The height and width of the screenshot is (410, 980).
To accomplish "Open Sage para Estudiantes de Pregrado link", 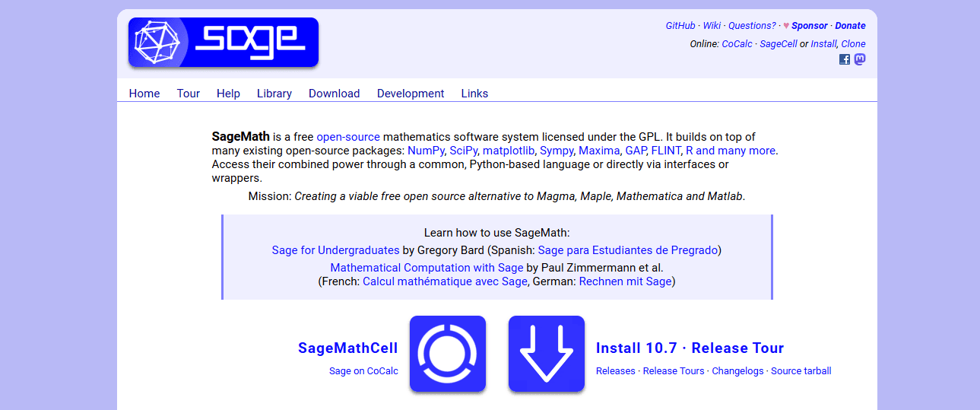I will (627, 250).
